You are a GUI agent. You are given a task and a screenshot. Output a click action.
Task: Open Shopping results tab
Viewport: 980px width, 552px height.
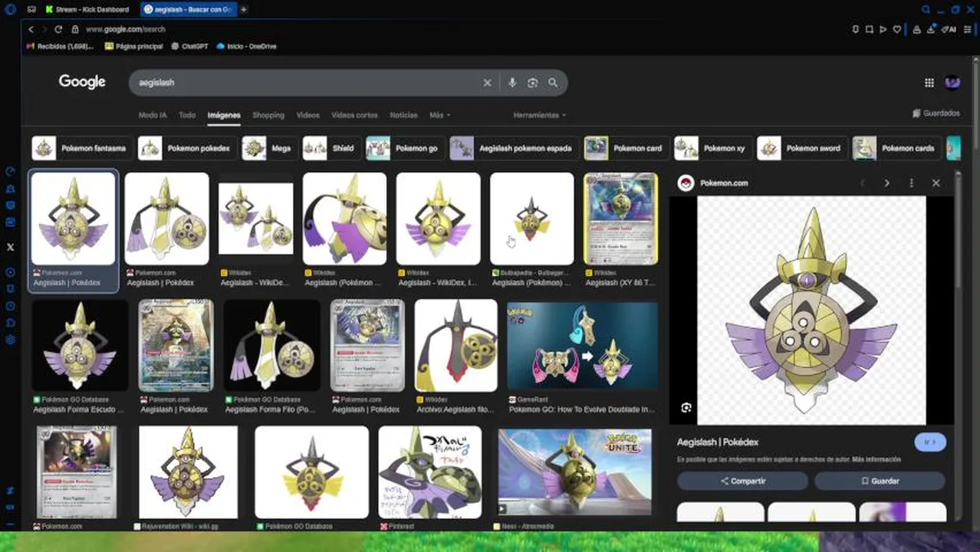268,115
